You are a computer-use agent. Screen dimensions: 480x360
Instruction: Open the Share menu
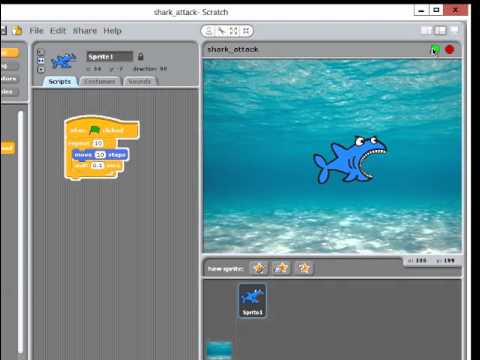85,31
